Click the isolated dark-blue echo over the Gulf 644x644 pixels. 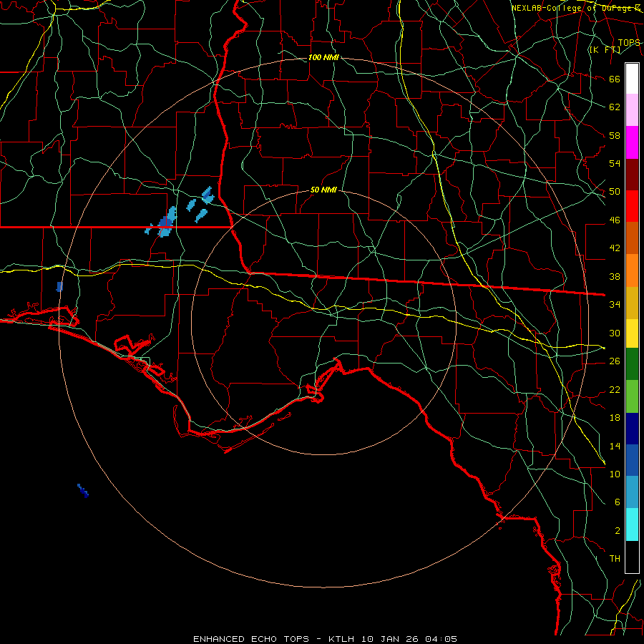point(83,490)
